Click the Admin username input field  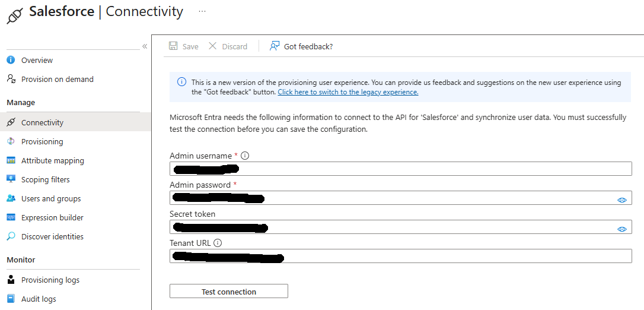400,169
